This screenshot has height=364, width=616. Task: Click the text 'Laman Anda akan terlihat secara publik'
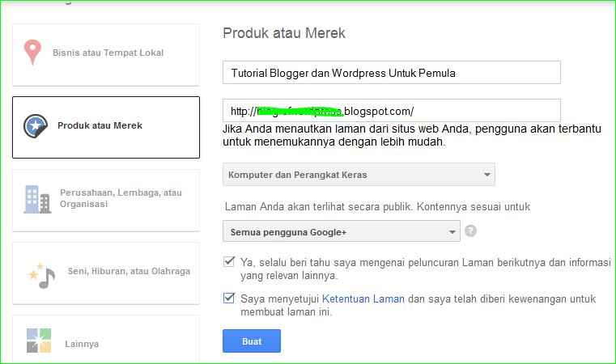319,206
